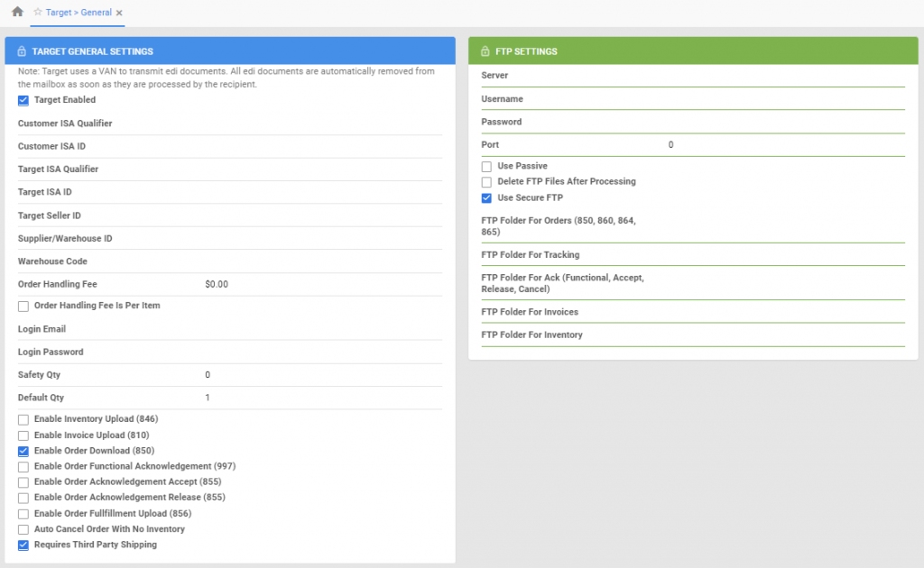
Task: Click the lock icon on FTP Settings header
Action: pos(484,50)
